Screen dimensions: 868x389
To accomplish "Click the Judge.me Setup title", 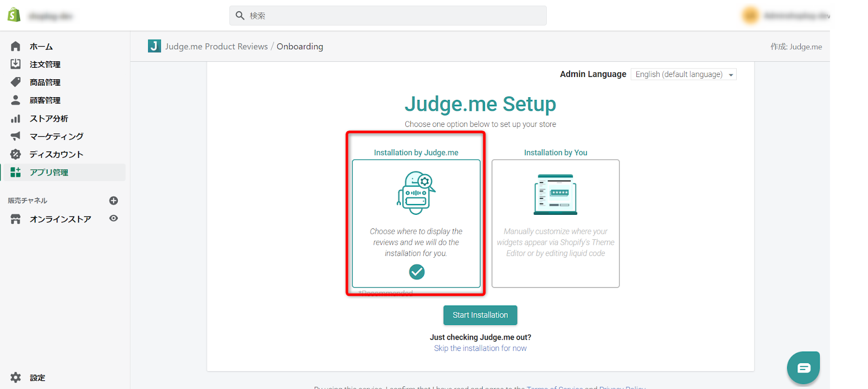I will pos(480,104).
